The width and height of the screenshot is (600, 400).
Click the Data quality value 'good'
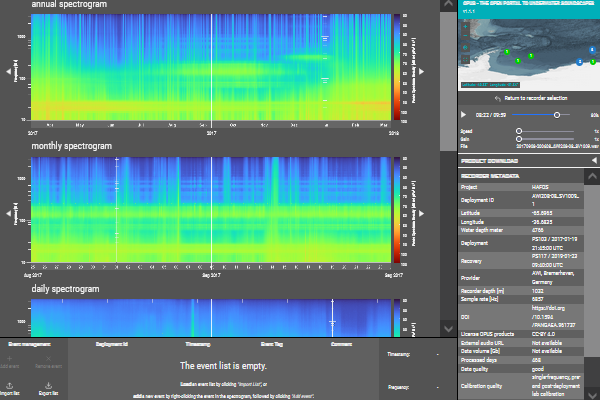click(x=538, y=369)
